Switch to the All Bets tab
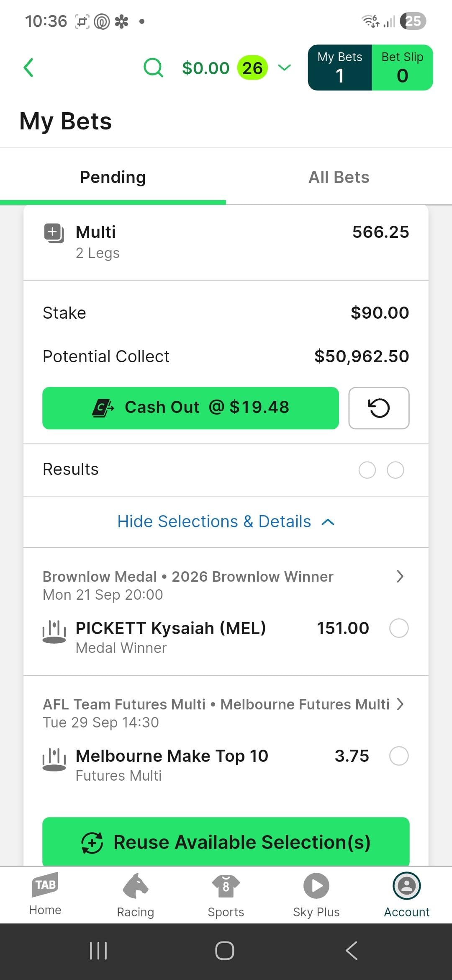 pyautogui.click(x=339, y=177)
